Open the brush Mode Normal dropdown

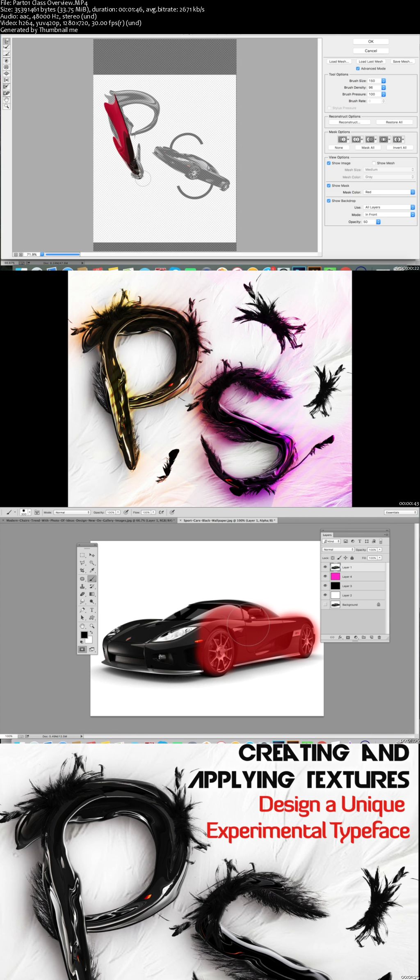click(x=72, y=512)
